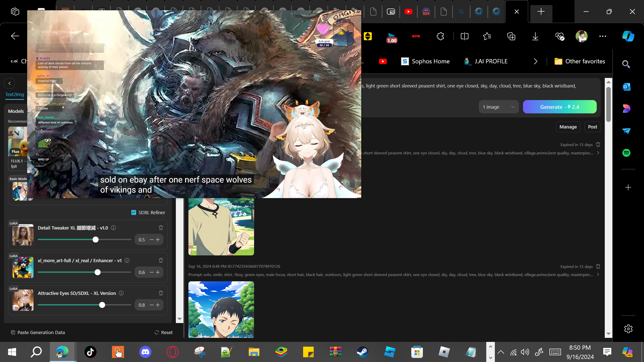Switch to the Text2Img tab

[15, 94]
